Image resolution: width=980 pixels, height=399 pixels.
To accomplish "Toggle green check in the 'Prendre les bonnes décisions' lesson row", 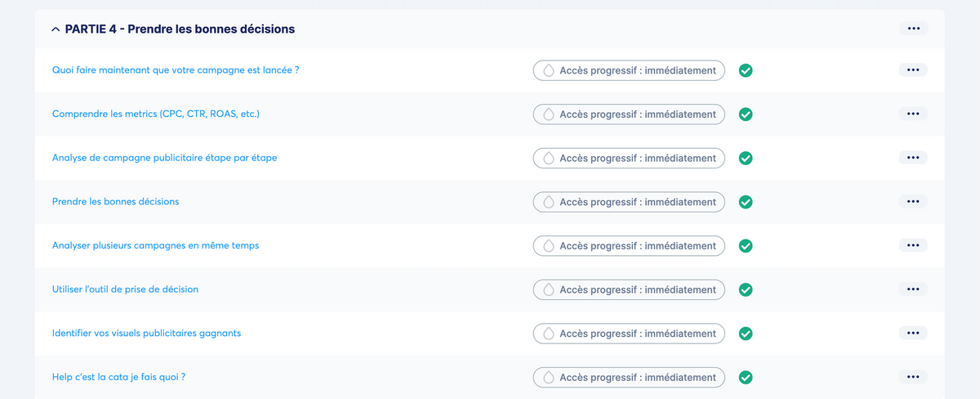I will [746, 202].
